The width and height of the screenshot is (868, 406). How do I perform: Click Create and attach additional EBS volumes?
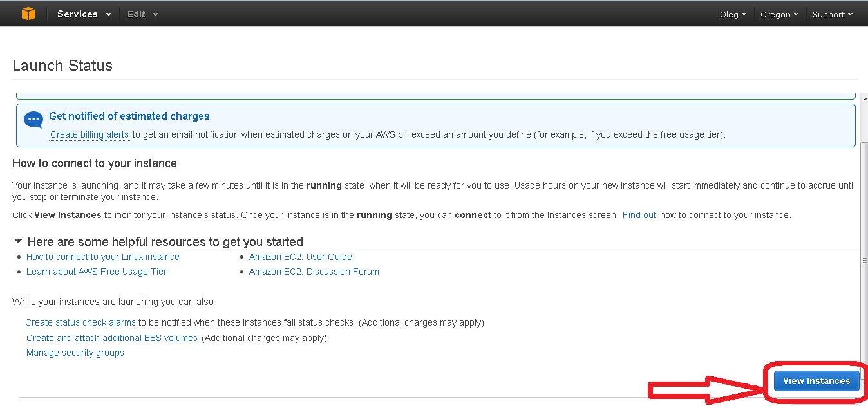coord(112,338)
